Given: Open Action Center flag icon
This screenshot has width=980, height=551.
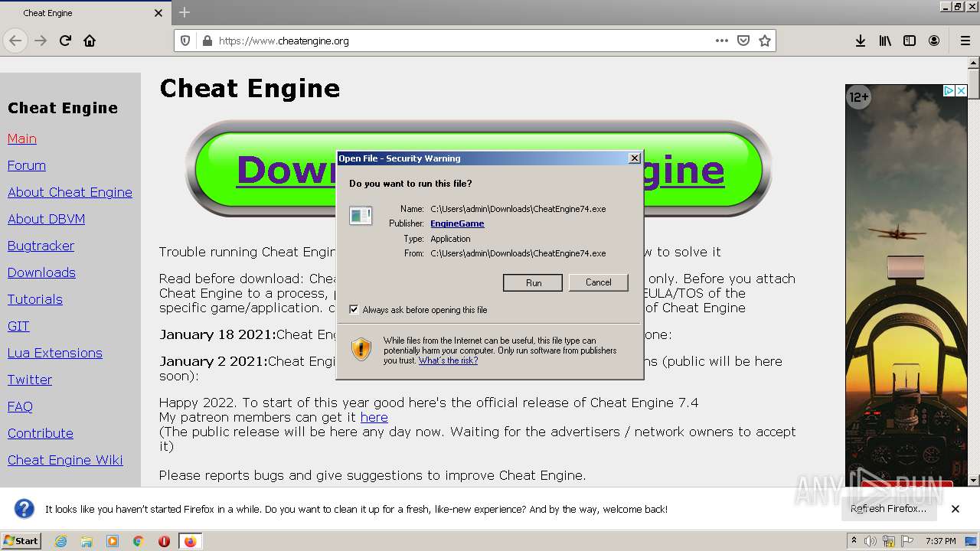Looking at the screenshot, I should tap(907, 541).
